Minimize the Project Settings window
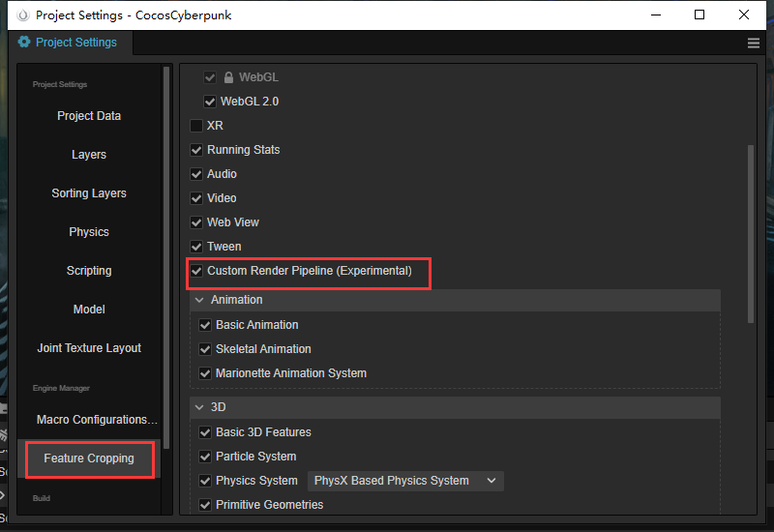Screen dimensions: 774x532 [x=655, y=15]
